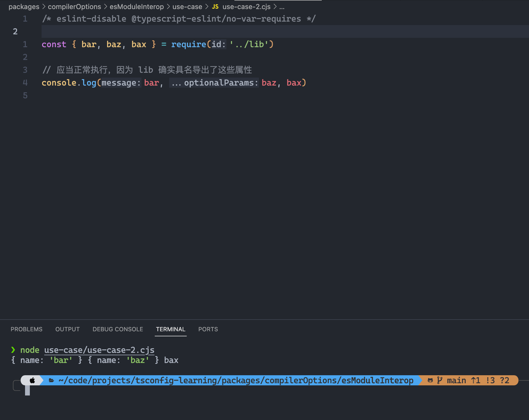Expand the breadcrumb ellipsis symbol list
Viewport: 529px width, 420px height.
282,7
